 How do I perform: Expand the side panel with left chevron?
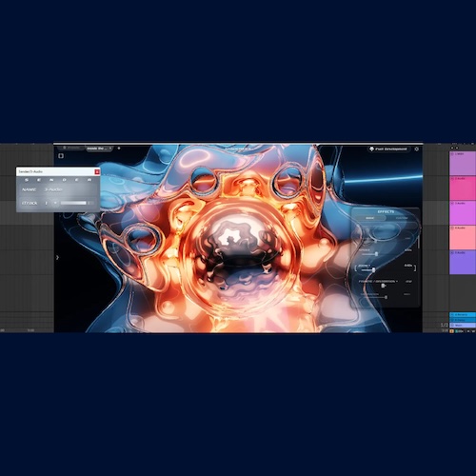[57, 257]
